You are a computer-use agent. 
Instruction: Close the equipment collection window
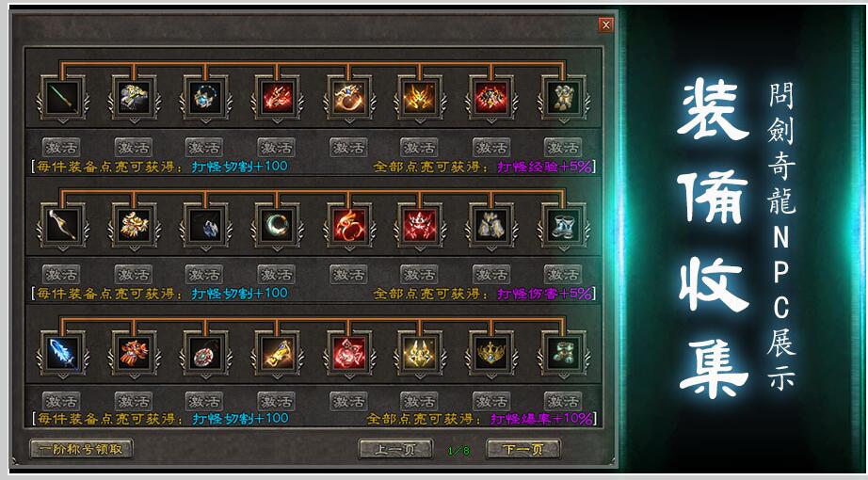tap(606, 24)
